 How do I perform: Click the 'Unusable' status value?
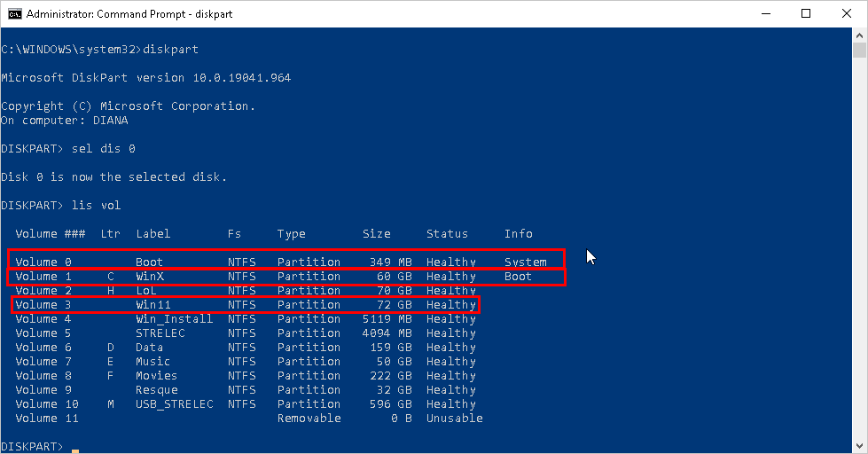[x=455, y=419]
